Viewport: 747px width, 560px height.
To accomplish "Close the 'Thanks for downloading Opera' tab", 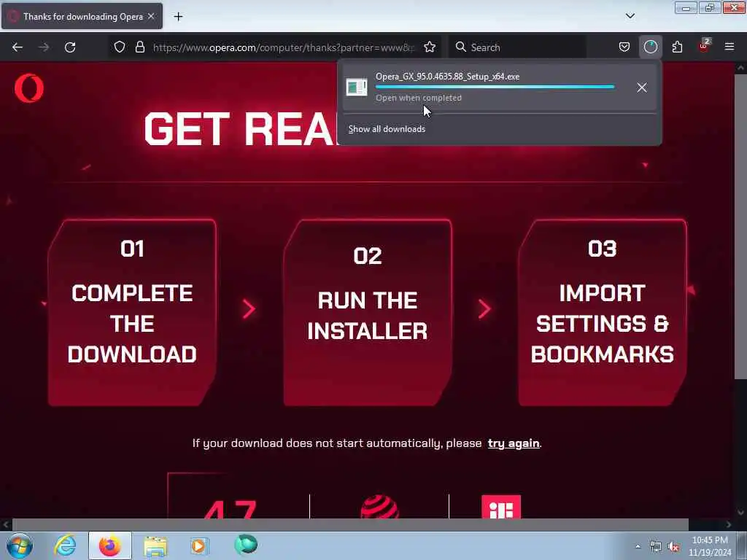I will tap(151, 16).
